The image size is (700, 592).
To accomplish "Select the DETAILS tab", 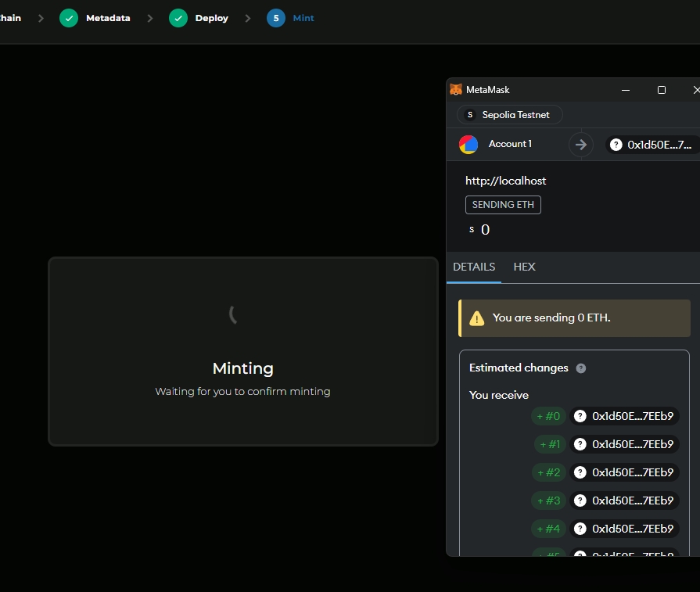I will click(474, 267).
